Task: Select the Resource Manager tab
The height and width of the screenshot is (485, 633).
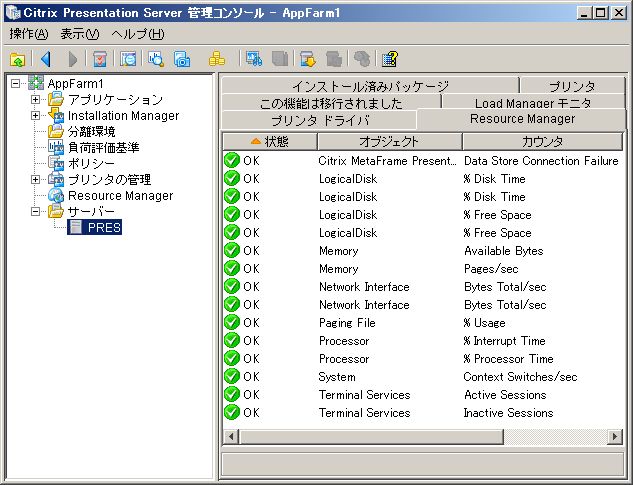Action: [522, 119]
